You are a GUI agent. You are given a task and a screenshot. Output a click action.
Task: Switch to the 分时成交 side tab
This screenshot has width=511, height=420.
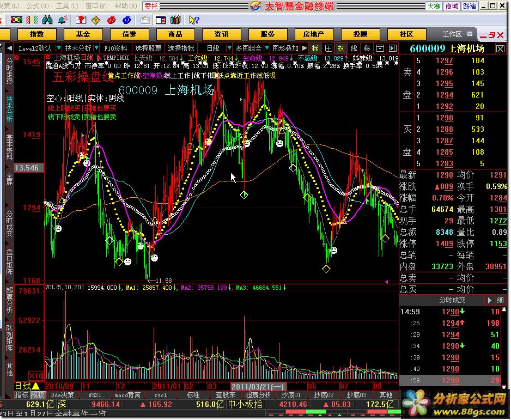[9, 223]
